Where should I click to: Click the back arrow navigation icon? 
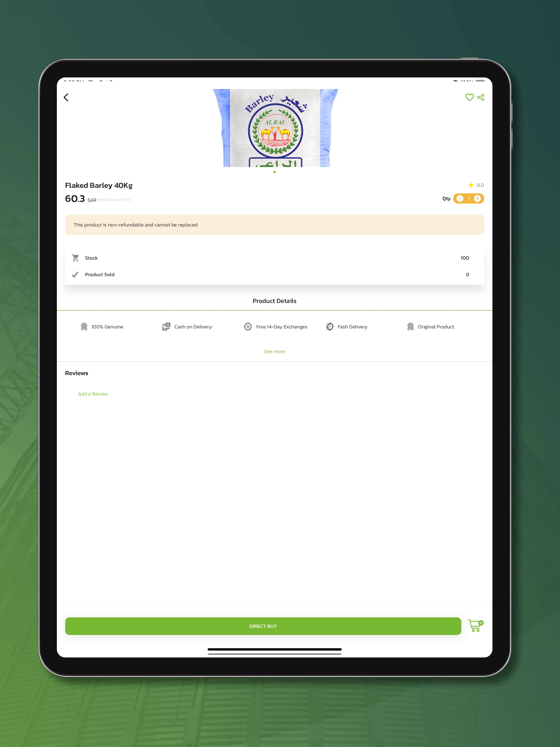66,97
